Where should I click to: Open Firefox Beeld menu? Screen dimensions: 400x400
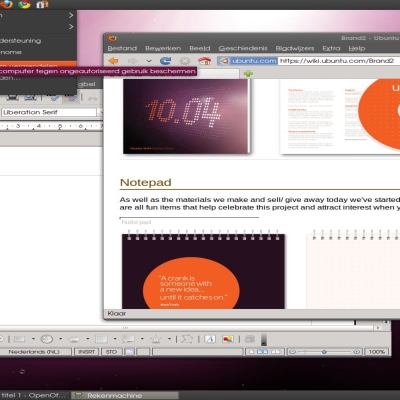click(200, 48)
